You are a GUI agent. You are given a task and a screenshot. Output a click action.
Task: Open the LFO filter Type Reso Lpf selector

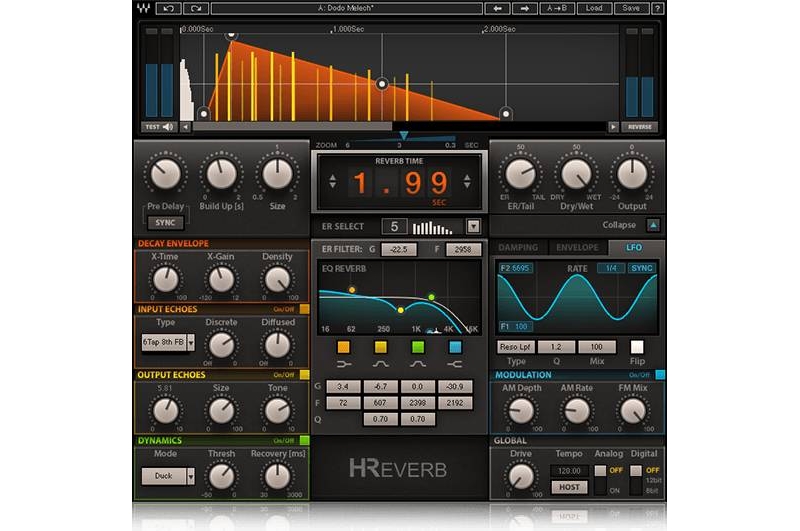point(515,347)
